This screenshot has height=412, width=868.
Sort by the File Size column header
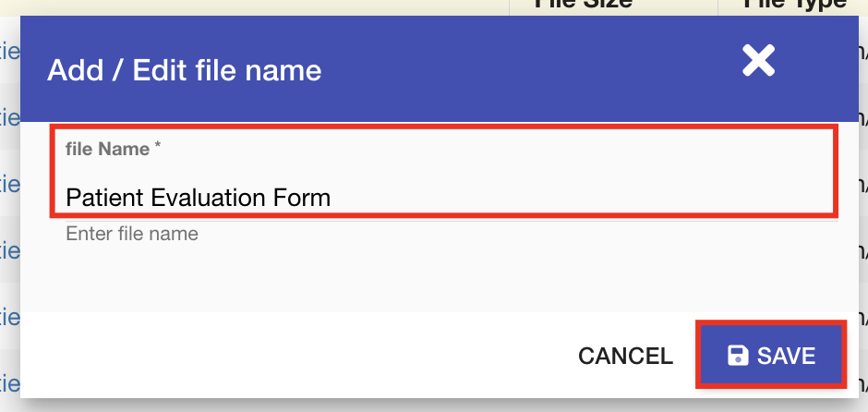pos(584,5)
